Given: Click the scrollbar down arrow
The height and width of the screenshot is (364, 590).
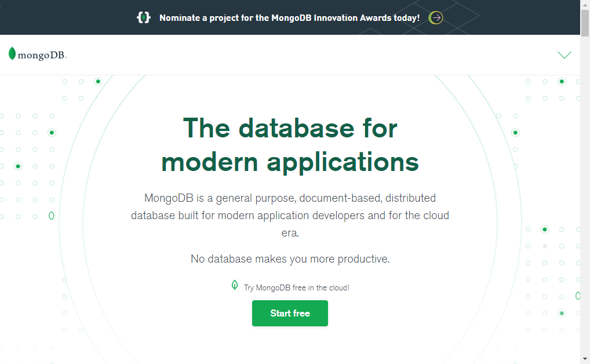Looking at the screenshot, I should pyautogui.click(x=585, y=359).
